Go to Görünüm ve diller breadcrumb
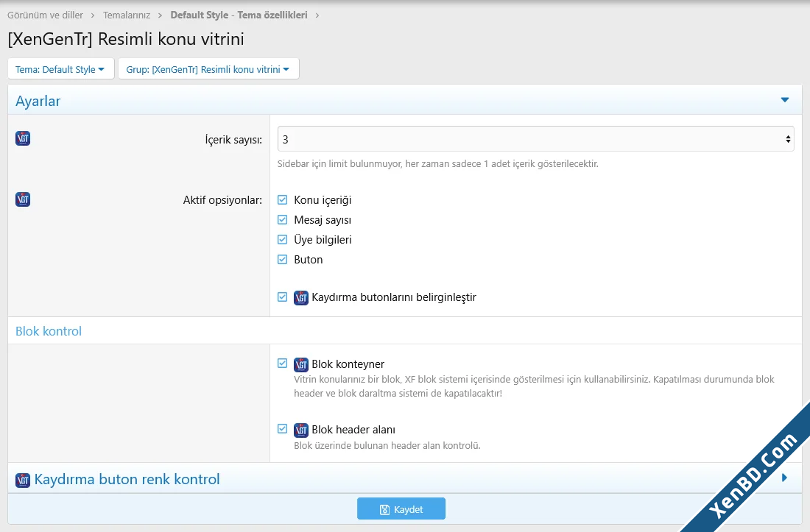The width and height of the screenshot is (810, 532). tap(45, 15)
